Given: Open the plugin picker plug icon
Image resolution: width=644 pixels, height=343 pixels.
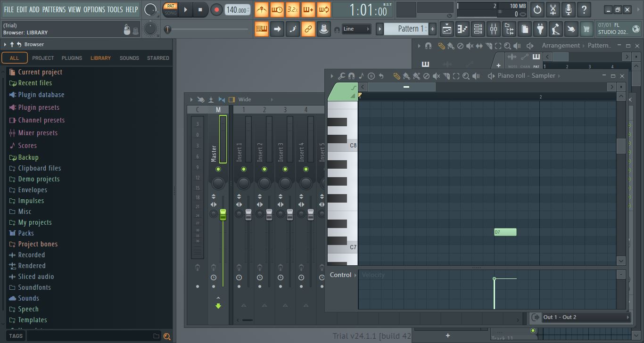Looking at the screenshot, I should [540, 29].
